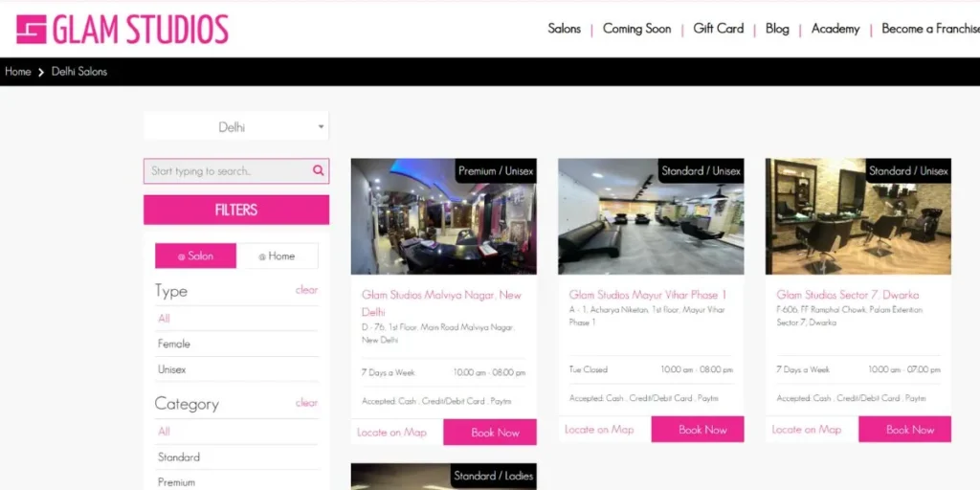Click Home in the breadcrumb
The height and width of the screenshot is (490, 980).
pos(18,72)
